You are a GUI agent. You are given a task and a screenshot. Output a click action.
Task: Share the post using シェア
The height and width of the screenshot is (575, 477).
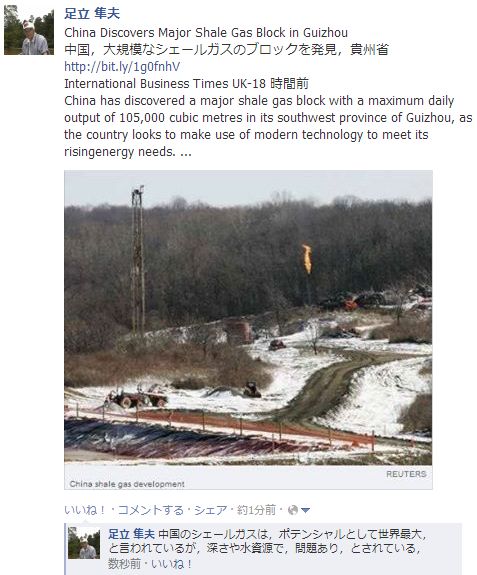pos(211,510)
